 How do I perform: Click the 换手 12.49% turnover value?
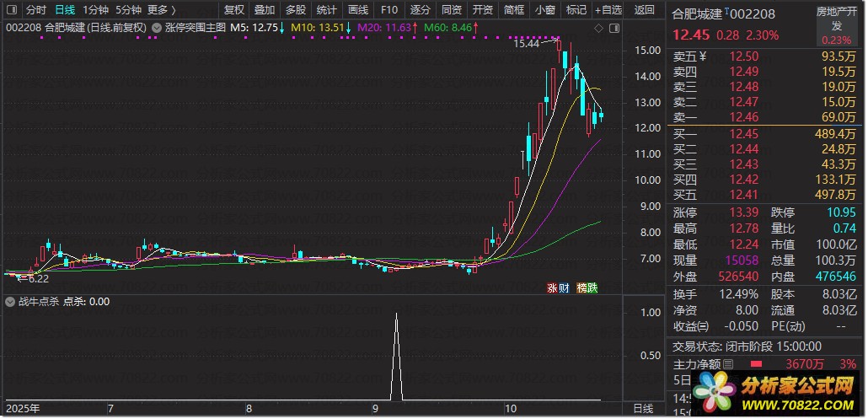739,294
